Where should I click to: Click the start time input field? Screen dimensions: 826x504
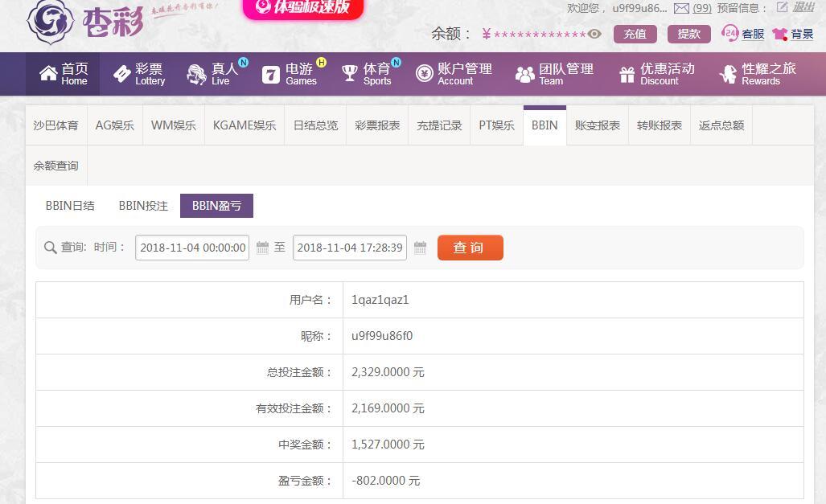pyautogui.click(x=192, y=248)
